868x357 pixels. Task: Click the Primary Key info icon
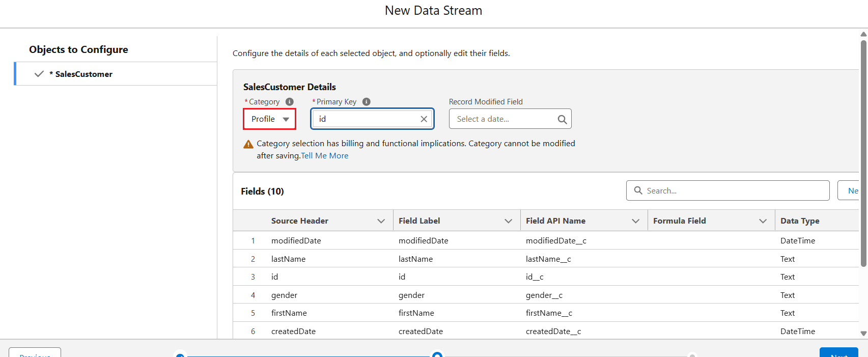367,102
